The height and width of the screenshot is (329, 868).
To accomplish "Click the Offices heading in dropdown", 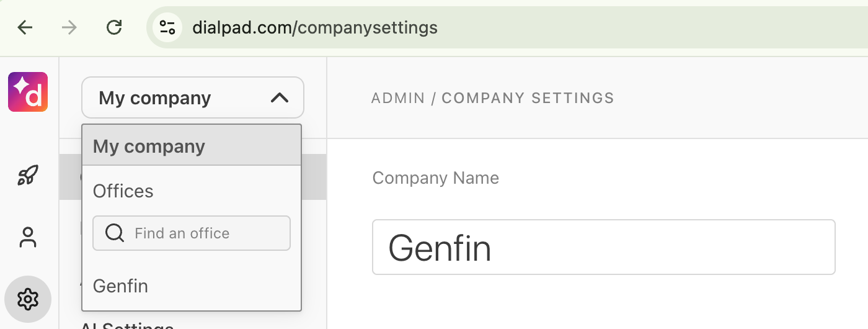I will tap(123, 191).
